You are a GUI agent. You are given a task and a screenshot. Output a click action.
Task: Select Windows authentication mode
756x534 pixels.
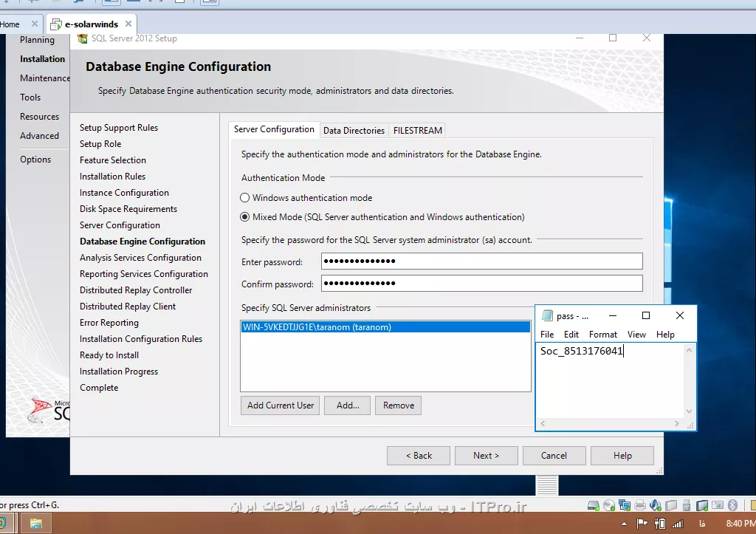[x=245, y=198]
